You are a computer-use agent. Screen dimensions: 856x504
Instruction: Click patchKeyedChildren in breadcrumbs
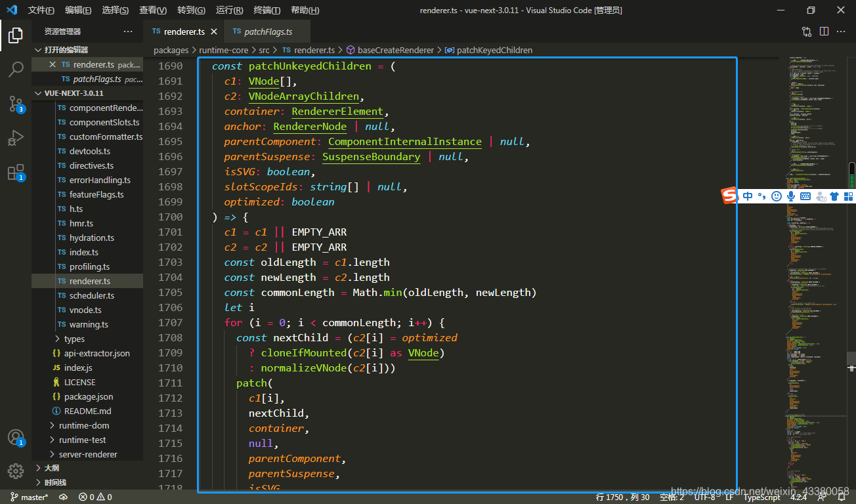(494, 50)
